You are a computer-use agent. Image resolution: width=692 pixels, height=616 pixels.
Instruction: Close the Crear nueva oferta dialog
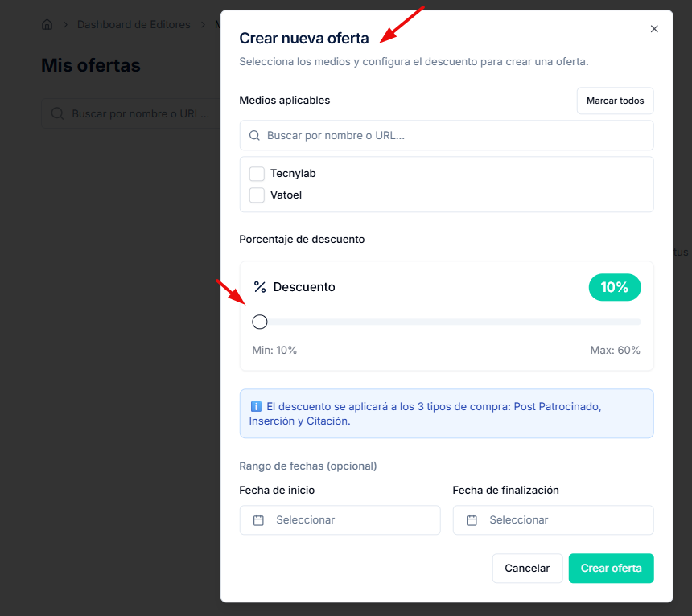(x=654, y=29)
